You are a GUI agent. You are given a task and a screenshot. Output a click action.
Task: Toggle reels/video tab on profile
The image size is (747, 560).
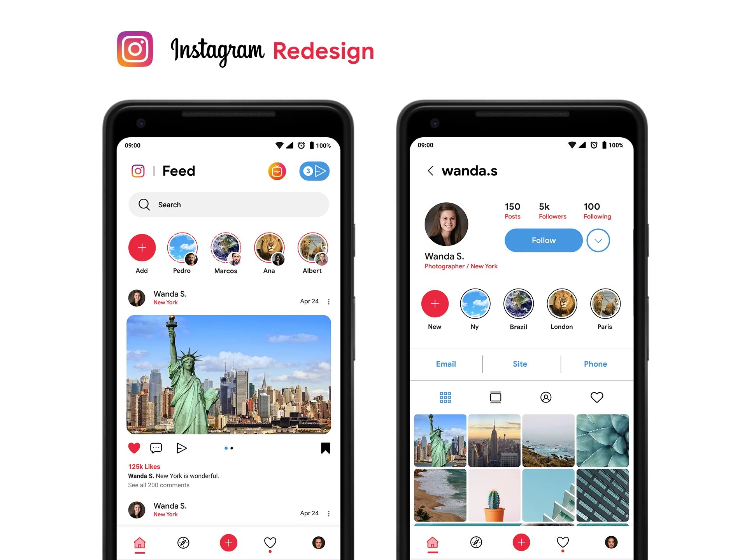[x=496, y=398]
